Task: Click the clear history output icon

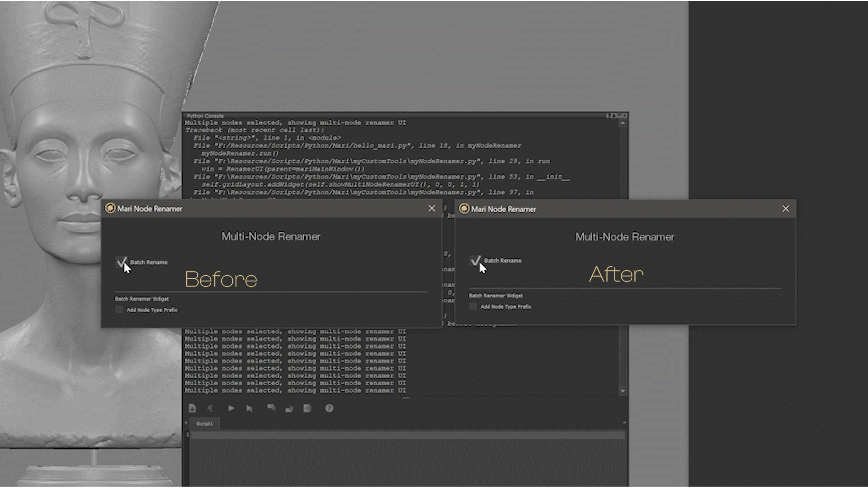Action: 271,408
